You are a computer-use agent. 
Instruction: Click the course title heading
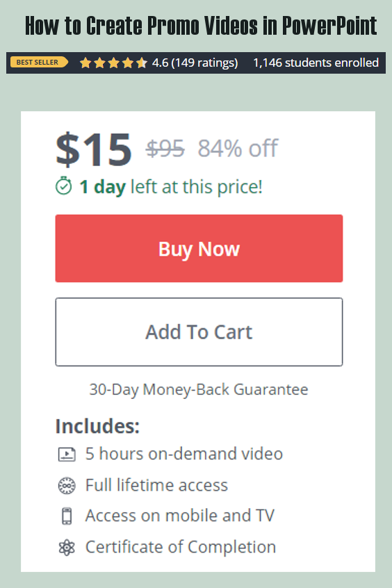tap(201, 26)
